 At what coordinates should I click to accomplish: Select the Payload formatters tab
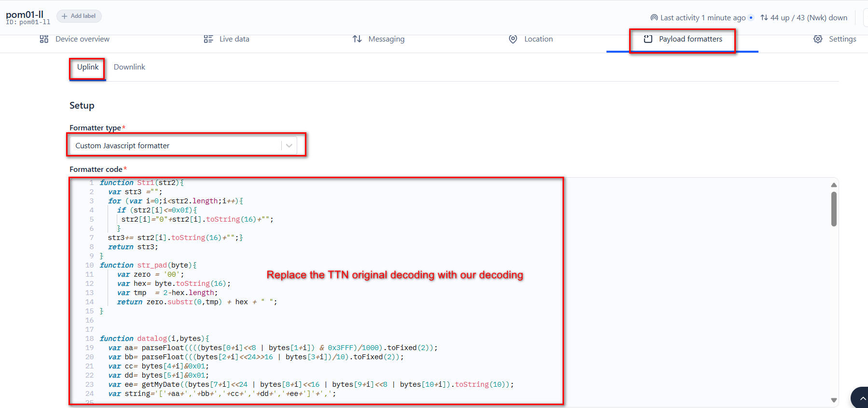[683, 39]
